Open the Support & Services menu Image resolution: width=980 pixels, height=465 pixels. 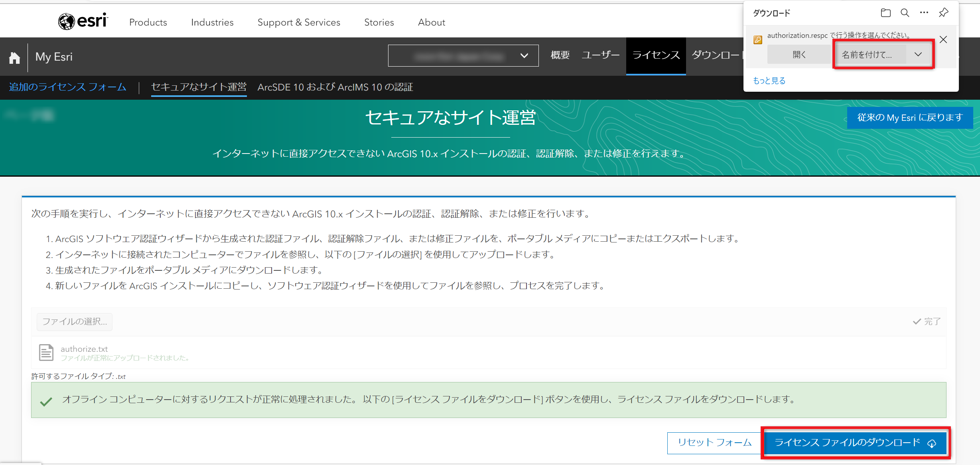click(299, 22)
